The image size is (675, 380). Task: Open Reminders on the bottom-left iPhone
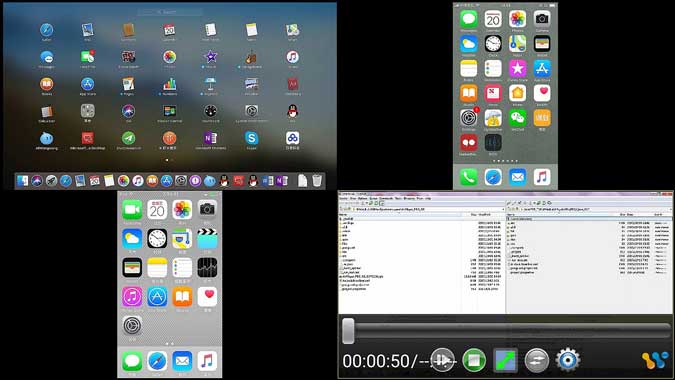point(182,268)
